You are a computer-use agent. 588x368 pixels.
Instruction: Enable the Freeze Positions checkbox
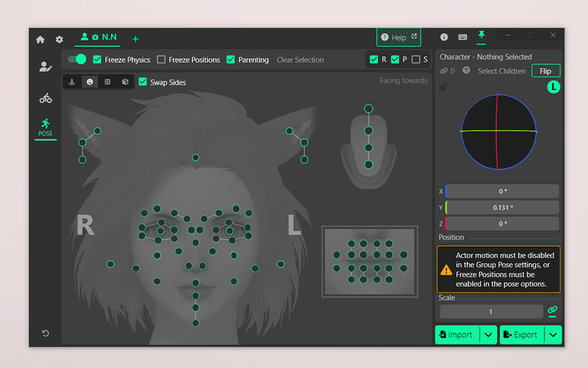161,59
